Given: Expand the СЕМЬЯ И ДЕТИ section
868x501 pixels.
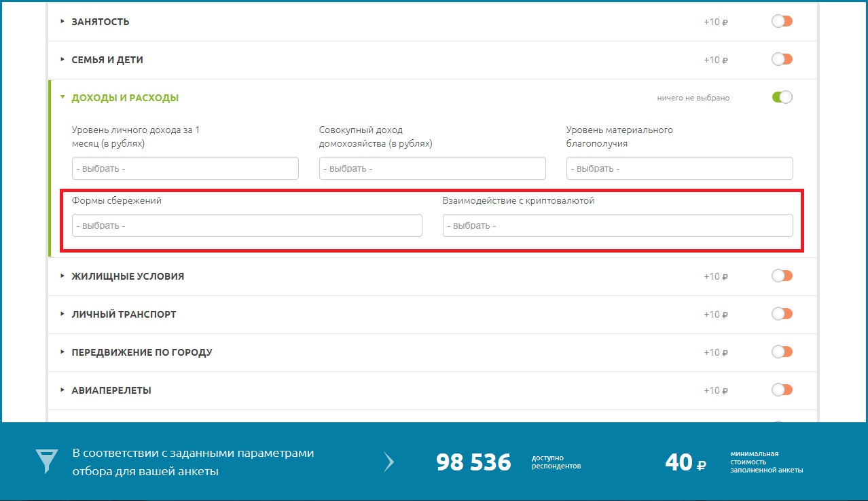Looking at the screenshot, I should tap(107, 60).
